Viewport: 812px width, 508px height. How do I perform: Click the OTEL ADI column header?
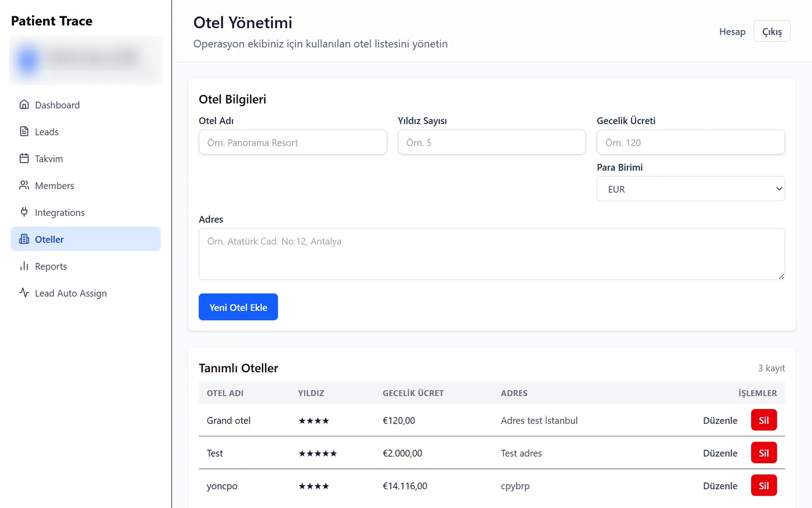coord(225,393)
